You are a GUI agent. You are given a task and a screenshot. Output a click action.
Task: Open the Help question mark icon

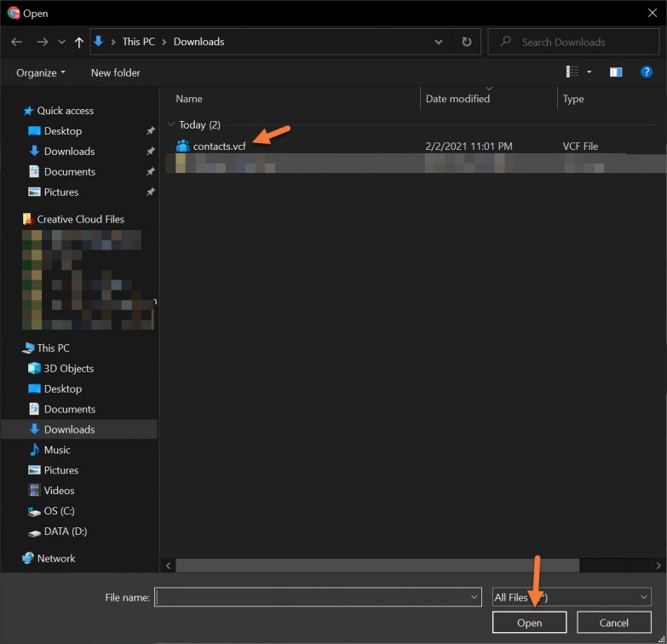pyautogui.click(x=646, y=72)
